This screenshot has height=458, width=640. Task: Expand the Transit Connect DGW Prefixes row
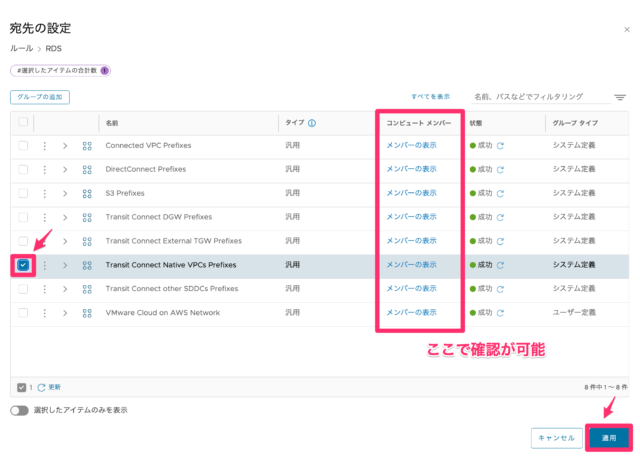[x=65, y=217]
